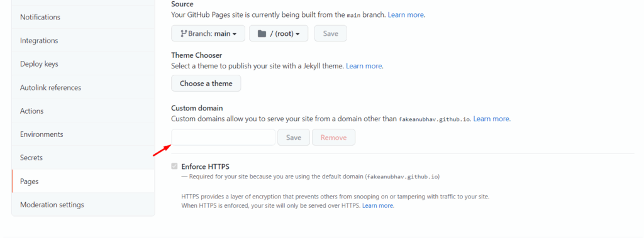This screenshot has width=644, height=238.
Task: Open Learn more link under Source
Action: click(x=406, y=15)
